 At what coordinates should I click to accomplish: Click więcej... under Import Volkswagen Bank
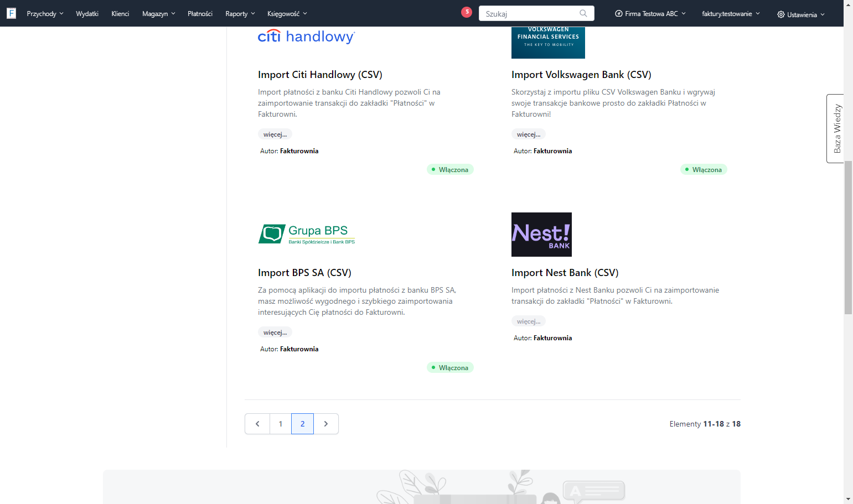coord(529,134)
